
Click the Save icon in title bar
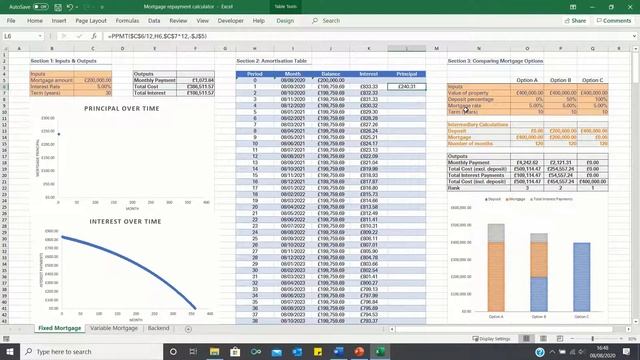[x=58, y=7]
